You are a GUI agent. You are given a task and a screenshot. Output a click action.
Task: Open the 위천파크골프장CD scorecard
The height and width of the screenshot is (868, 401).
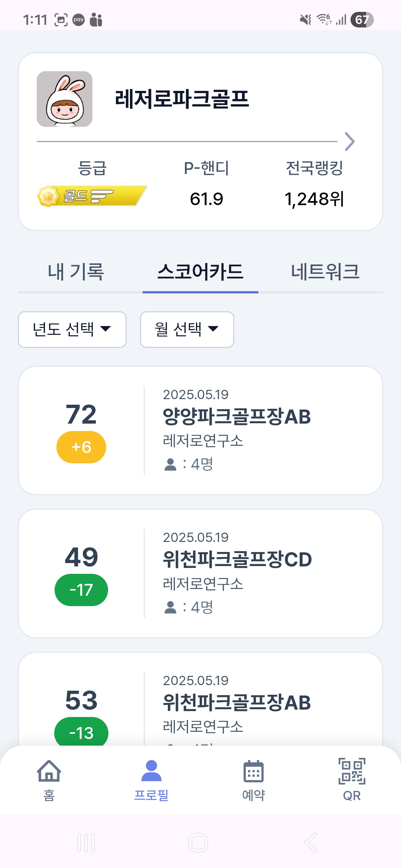pyautogui.click(x=238, y=560)
